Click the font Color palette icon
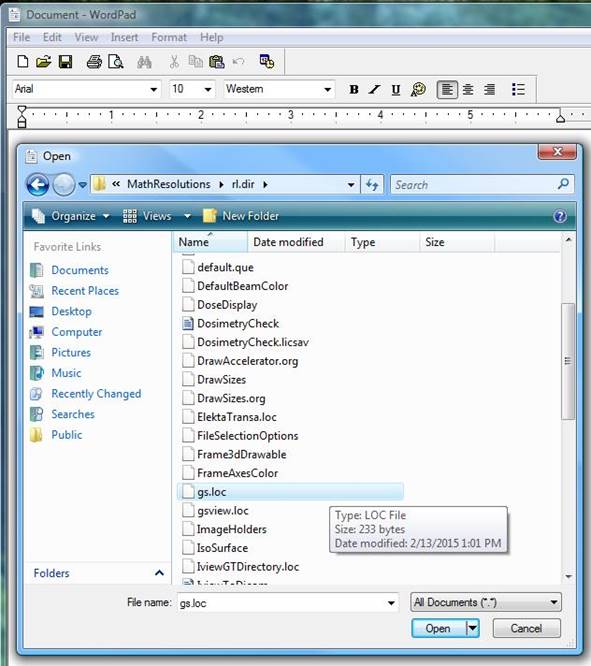The height and width of the screenshot is (666, 591). click(x=418, y=90)
